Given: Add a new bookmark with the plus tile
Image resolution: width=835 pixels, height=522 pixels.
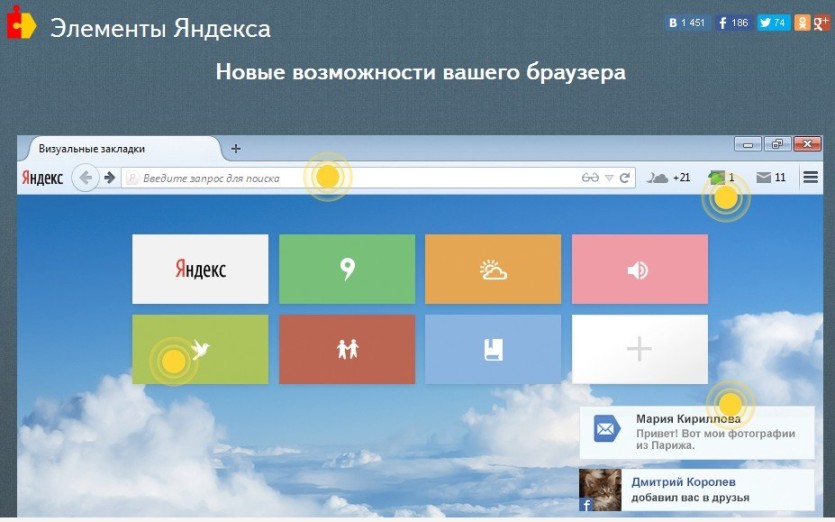Looking at the screenshot, I should click(x=640, y=349).
